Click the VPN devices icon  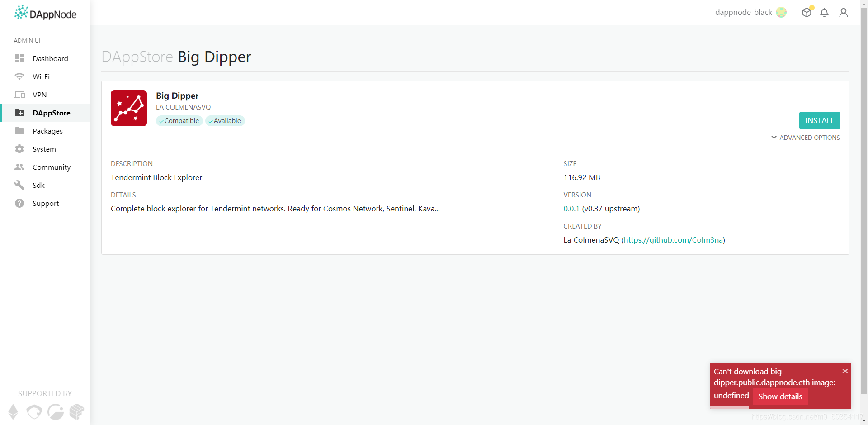click(x=19, y=95)
